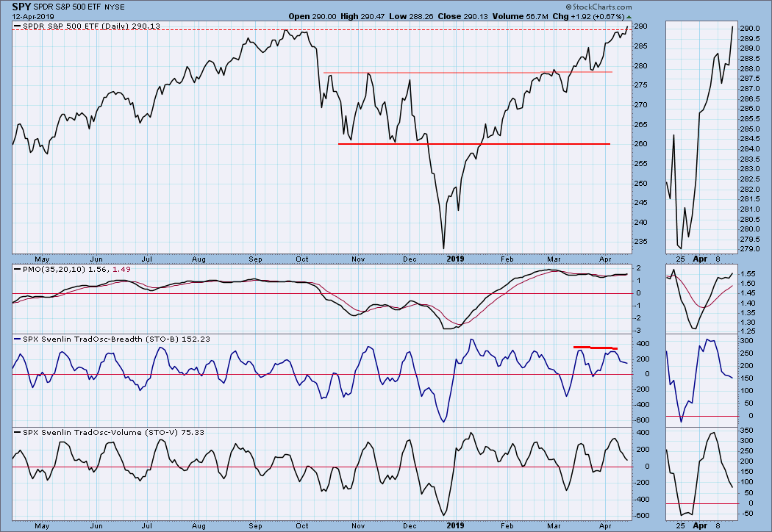Click the Volume 56.7M value
Viewport: 772px width, 532px height.
[x=521, y=16]
